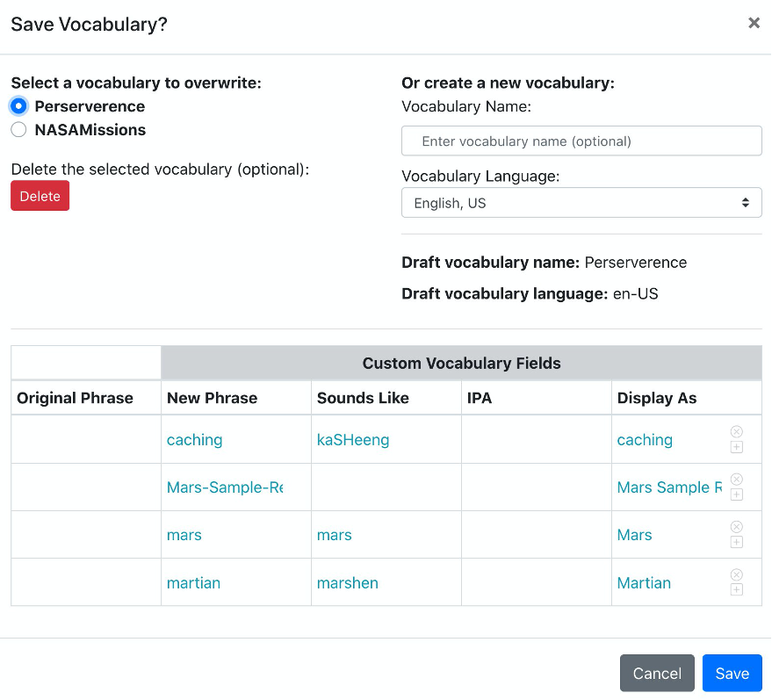
Task: Add a row after Mars-Sample-Return entry
Action: [736, 494]
